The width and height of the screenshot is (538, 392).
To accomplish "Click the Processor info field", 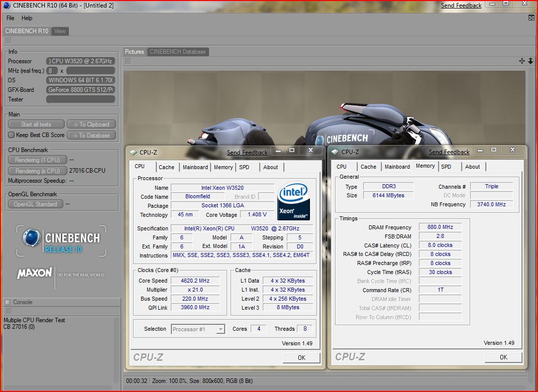I will (81, 61).
